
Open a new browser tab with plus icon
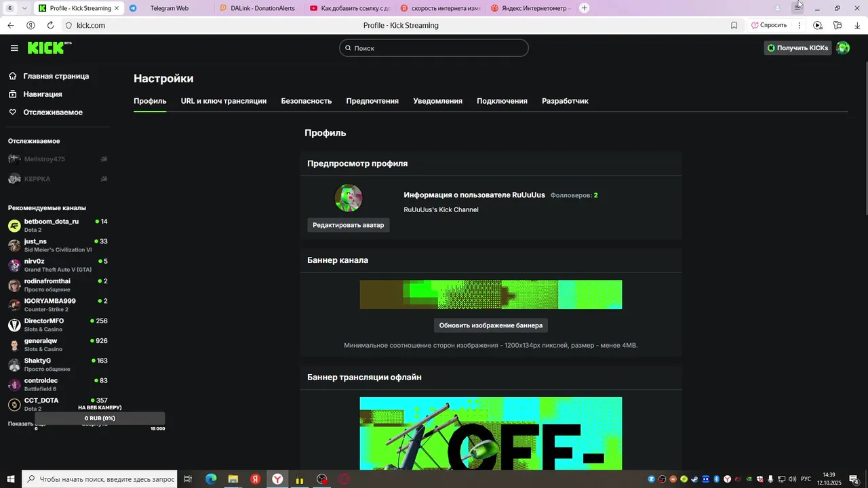(585, 8)
